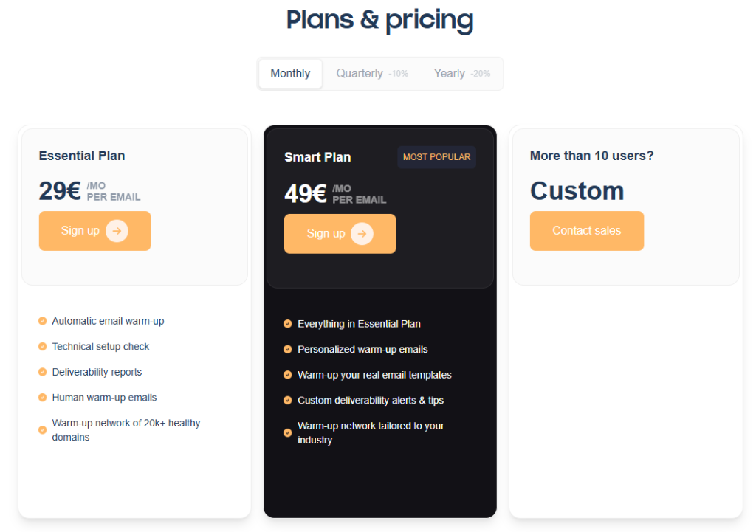Viewport: 756px width, 532px height.
Task: Click the MOST POPULAR badge
Action: pyautogui.click(x=436, y=156)
